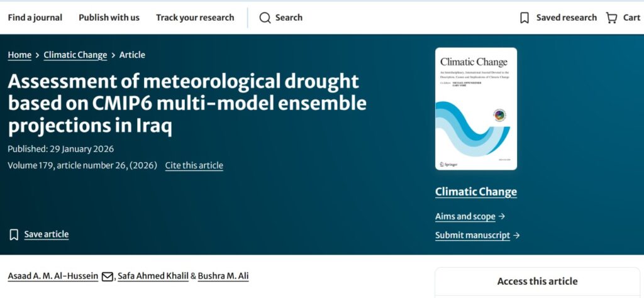Viewport: 644px width, 298px height.
Task: Click the arrow next to Aims and scope
Action: click(x=502, y=216)
